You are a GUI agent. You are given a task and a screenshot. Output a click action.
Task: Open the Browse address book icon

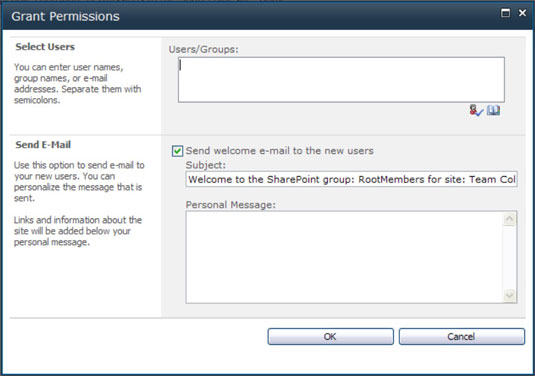point(493,110)
